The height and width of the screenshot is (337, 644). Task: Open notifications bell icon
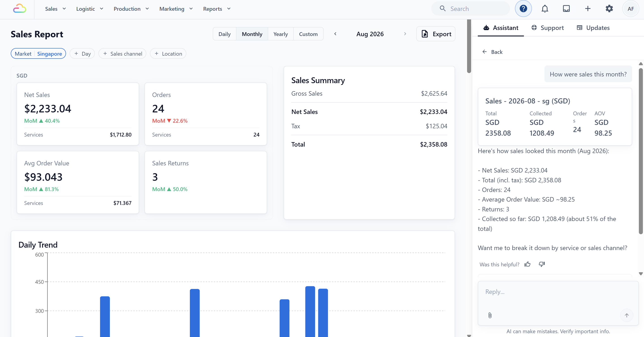pos(545,9)
